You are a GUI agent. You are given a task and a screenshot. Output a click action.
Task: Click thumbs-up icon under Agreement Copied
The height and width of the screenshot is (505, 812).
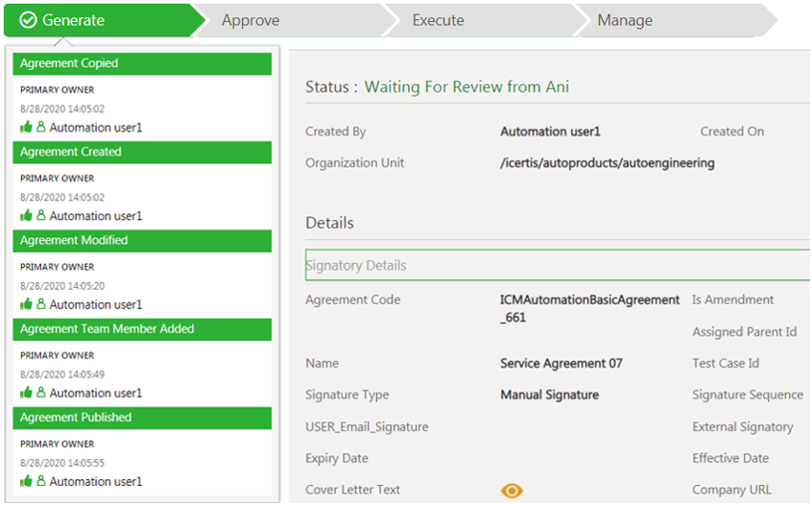[x=27, y=127]
